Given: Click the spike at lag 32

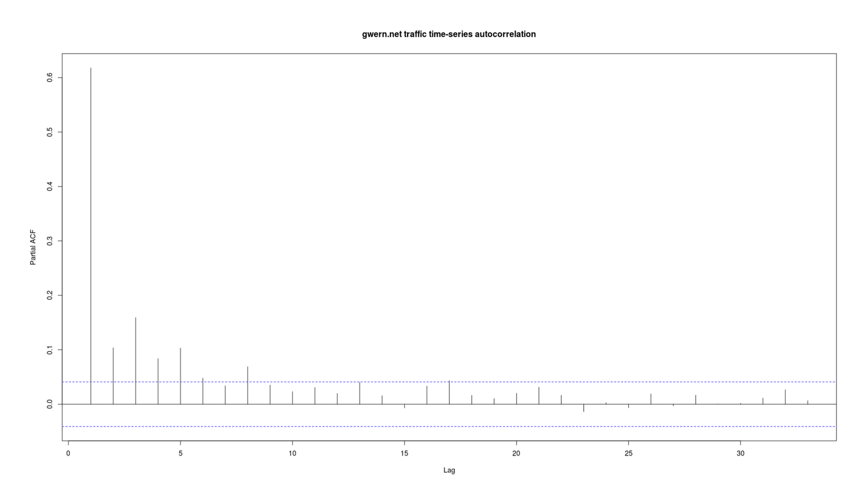Looking at the screenshot, I should [x=785, y=397].
